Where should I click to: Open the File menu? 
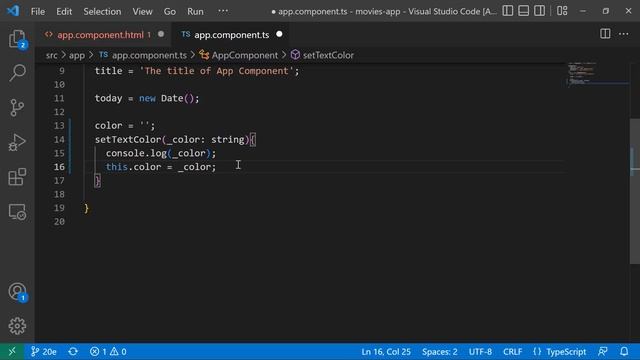38,11
